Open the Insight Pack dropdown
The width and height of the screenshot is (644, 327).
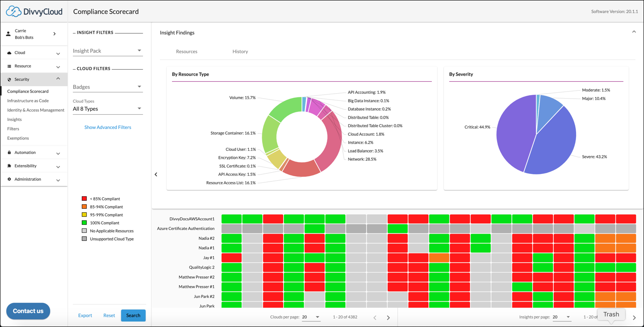(139, 50)
